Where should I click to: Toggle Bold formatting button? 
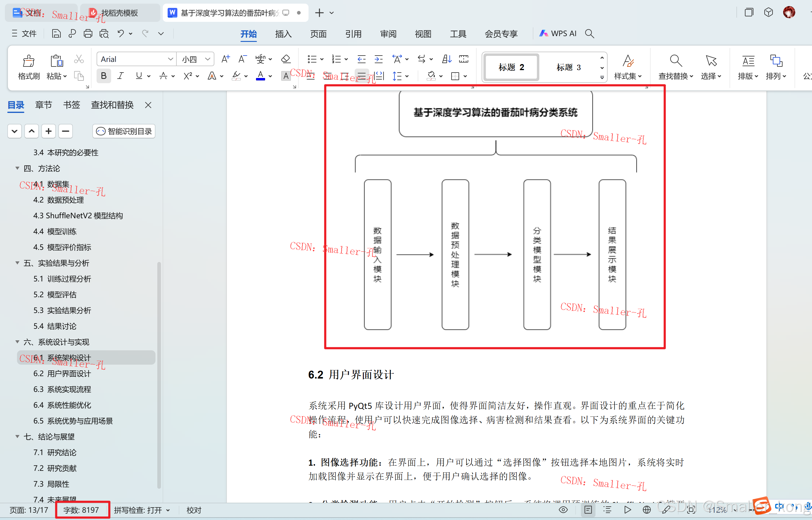pos(104,76)
